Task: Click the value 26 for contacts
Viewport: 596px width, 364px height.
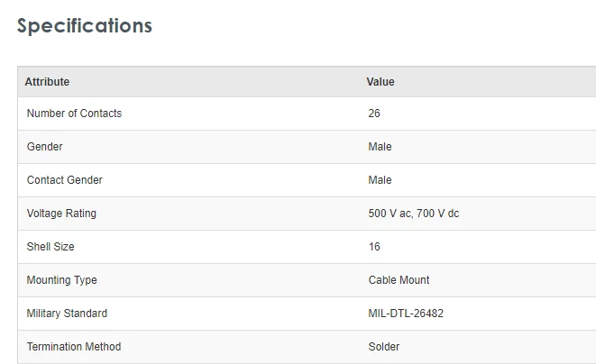Action: (374, 114)
